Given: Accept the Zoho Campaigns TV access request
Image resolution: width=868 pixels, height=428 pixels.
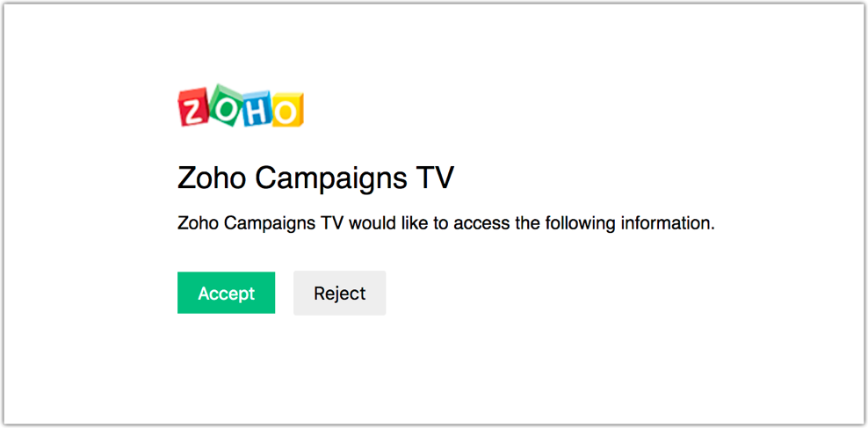Looking at the screenshot, I should tap(227, 293).
